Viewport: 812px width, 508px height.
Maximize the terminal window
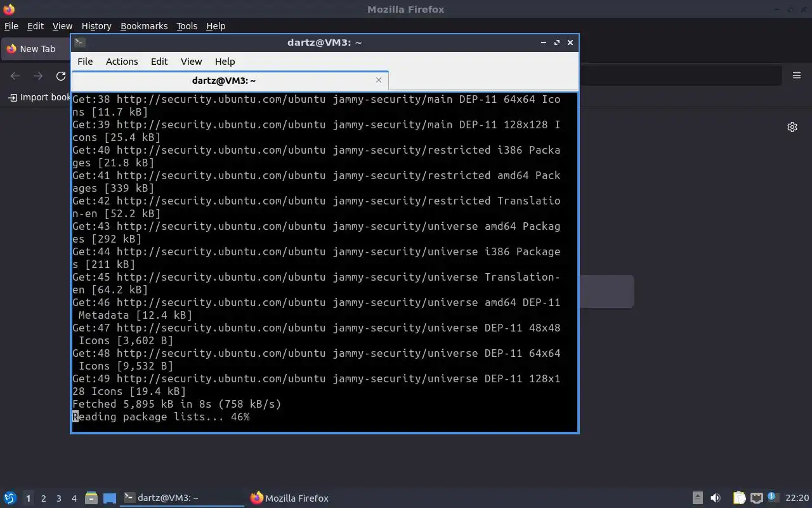pyautogui.click(x=557, y=43)
